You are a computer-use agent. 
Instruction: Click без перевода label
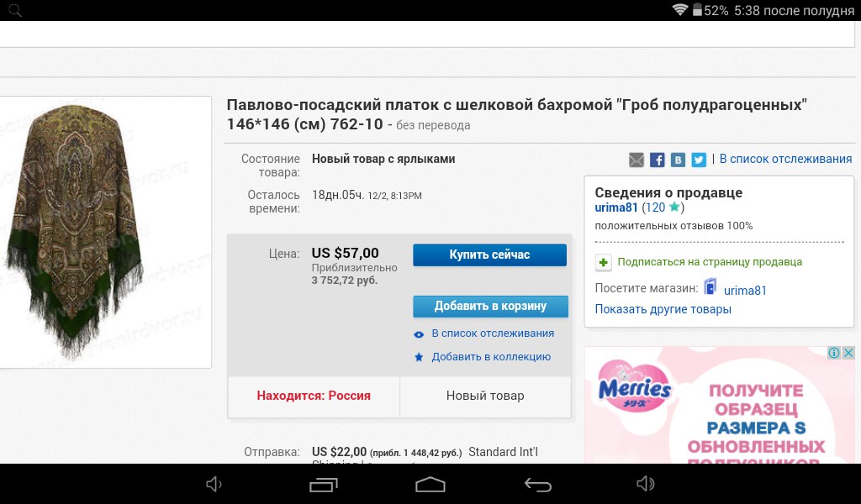(433, 126)
